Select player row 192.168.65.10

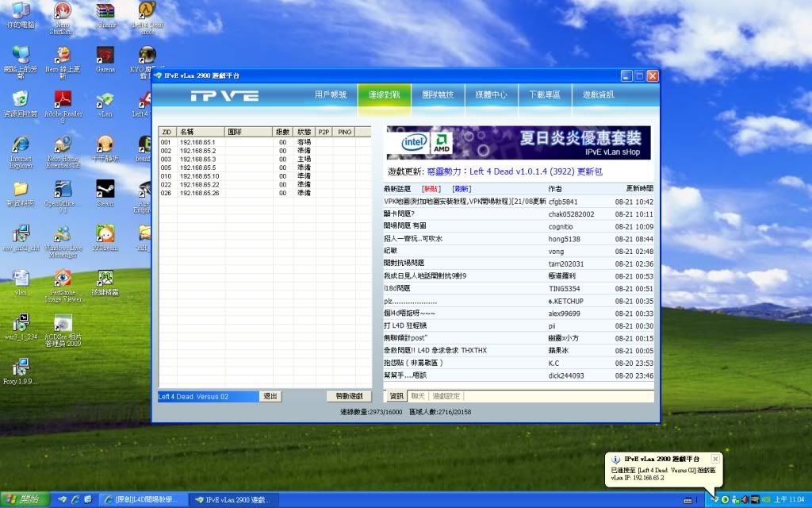[200, 175]
